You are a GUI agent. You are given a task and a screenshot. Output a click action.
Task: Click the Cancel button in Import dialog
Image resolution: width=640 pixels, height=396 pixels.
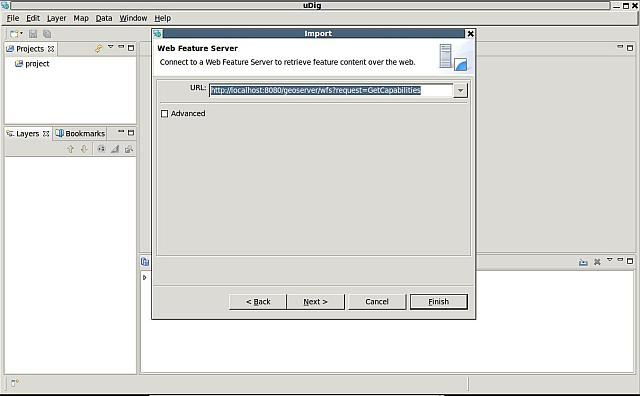[x=377, y=302]
